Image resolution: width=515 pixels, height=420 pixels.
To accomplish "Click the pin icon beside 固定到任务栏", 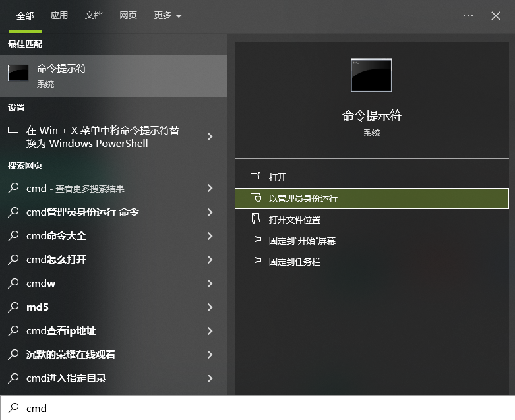I will click(256, 260).
